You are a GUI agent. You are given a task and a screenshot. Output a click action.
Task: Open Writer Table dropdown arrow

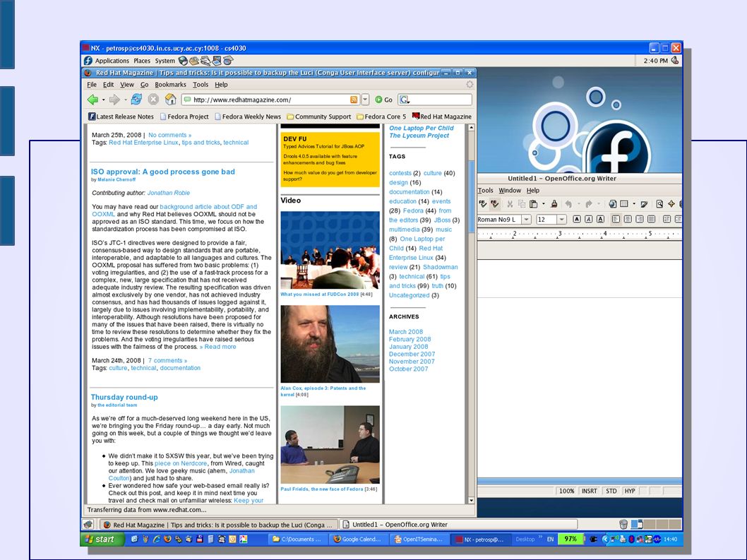point(634,204)
